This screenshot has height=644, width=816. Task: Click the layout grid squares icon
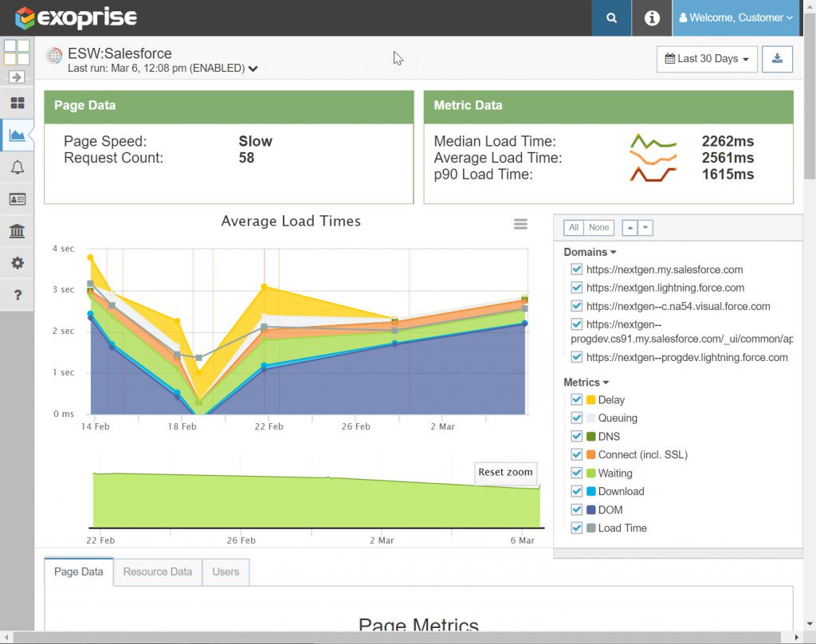tap(17, 52)
